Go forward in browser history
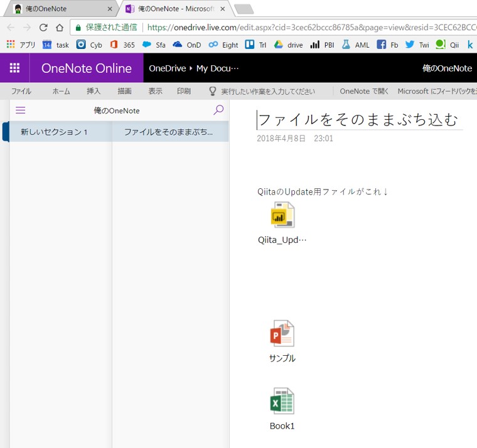477x448 pixels. click(27, 28)
